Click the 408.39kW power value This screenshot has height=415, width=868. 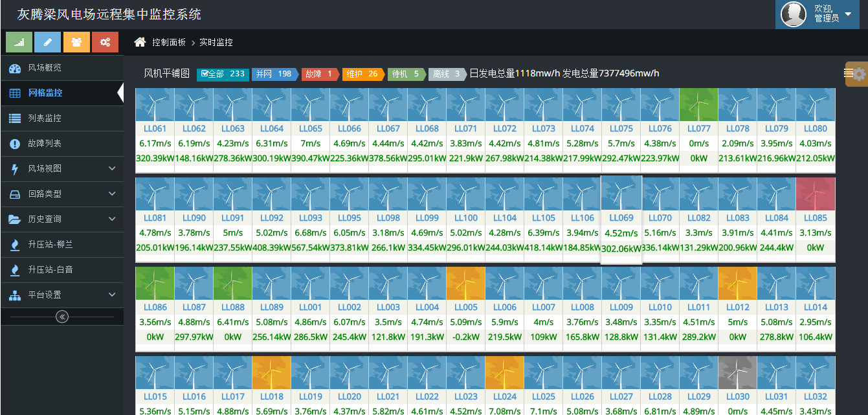pos(272,247)
